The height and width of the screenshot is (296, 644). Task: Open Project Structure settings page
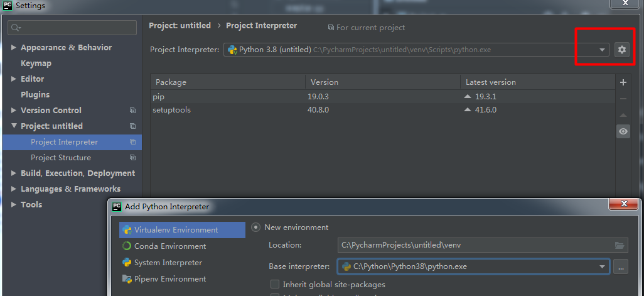60,158
